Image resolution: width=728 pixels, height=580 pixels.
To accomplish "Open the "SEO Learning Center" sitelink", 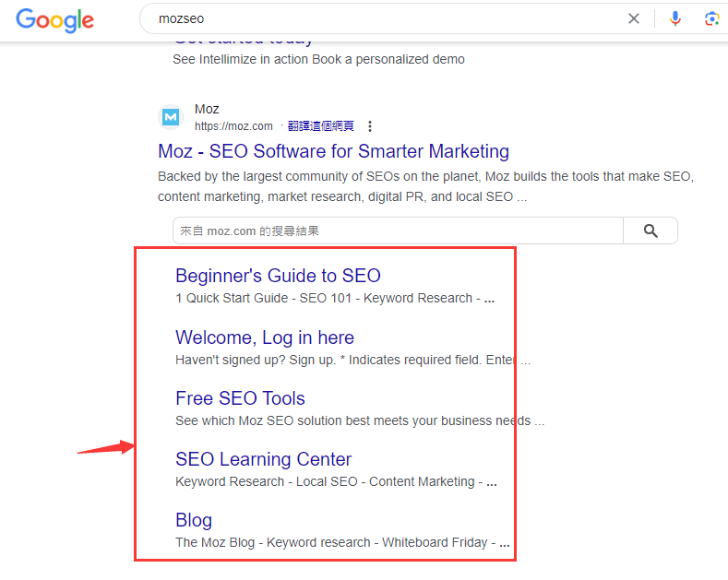I will click(x=263, y=459).
